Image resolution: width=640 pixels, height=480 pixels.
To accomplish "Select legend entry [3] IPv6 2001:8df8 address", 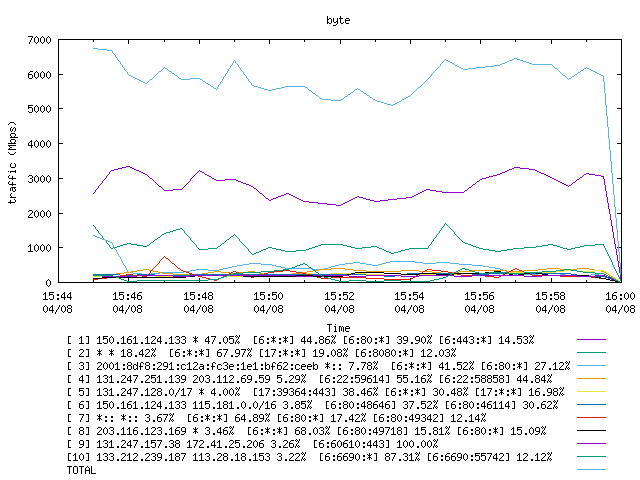I will tap(318, 366).
